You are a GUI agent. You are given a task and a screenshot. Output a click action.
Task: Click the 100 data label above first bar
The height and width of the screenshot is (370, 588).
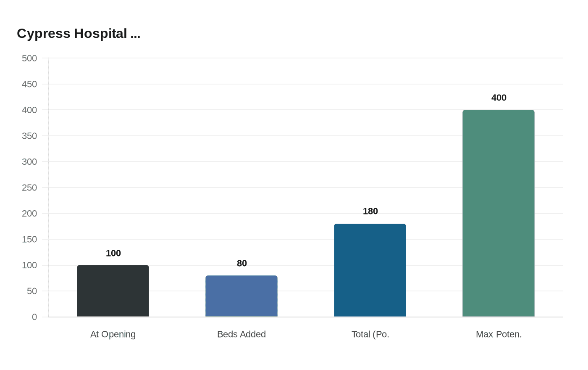113,253
